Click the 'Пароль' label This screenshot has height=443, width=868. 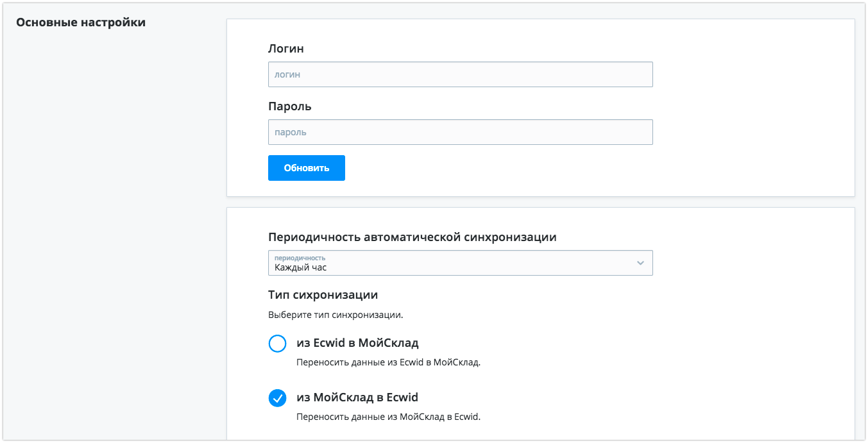[x=290, y=106]
